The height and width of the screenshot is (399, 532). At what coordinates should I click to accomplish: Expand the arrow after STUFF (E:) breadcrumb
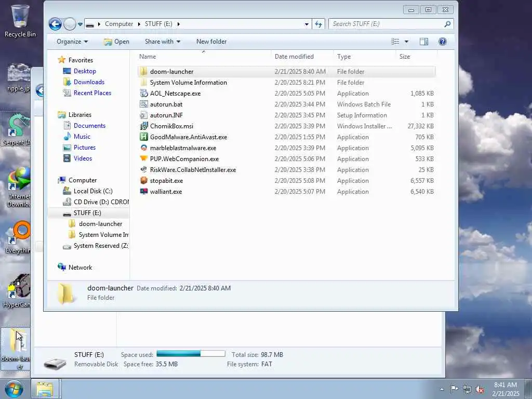point(179,24)
